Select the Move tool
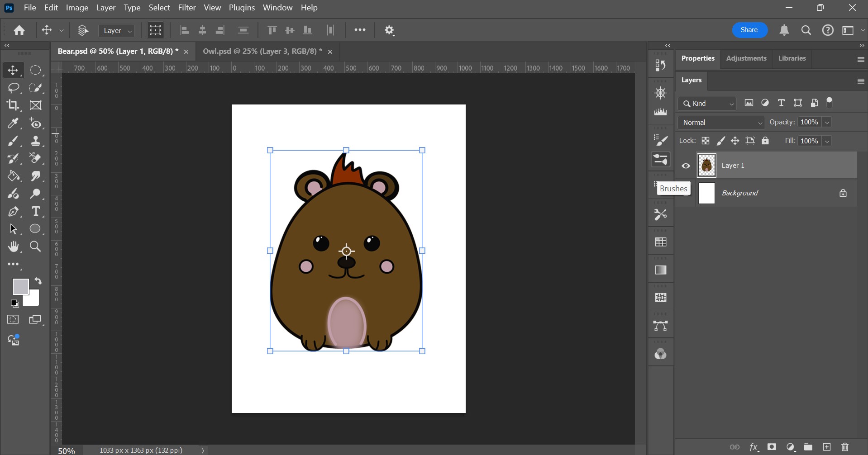This screenshot has height=455, width=868. click(13, 70)
